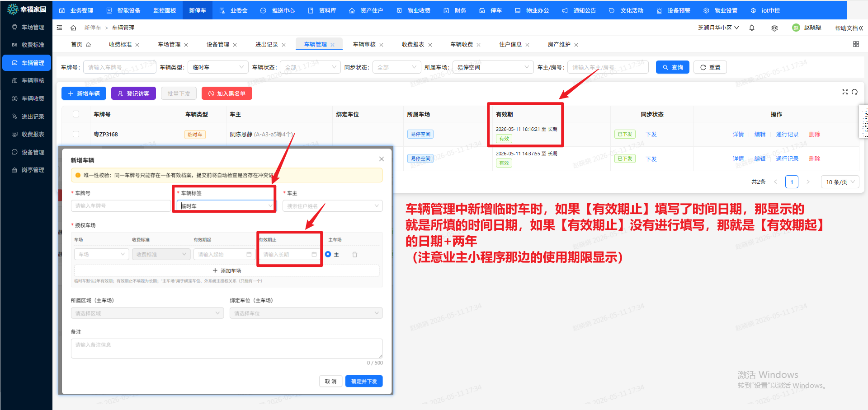The image size is (868, 410).
Task: Open 岗亭管理 in left sidebar
Action: [x=26, y=170]
